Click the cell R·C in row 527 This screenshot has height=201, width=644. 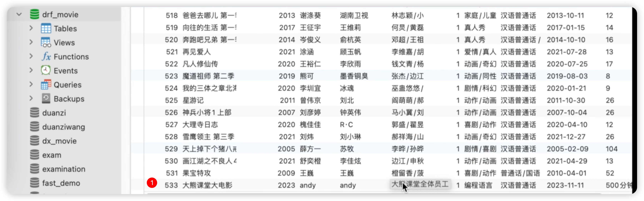coord(346,124)
